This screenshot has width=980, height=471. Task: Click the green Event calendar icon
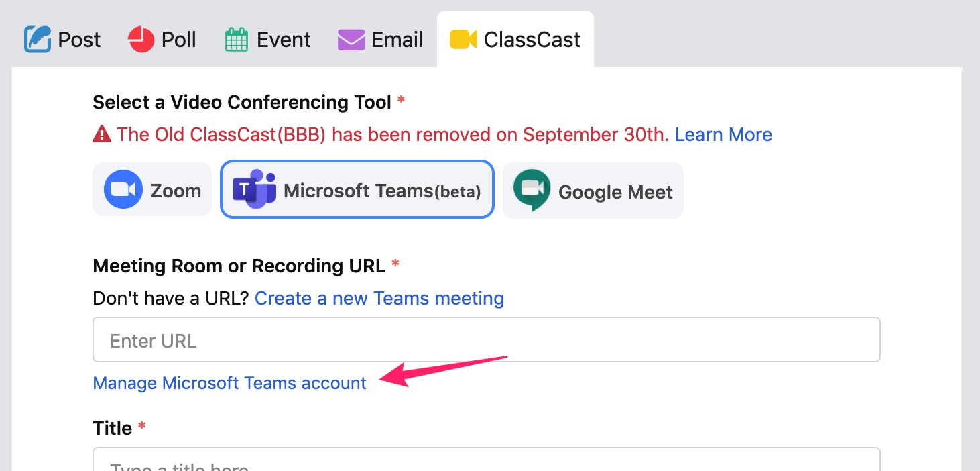coord(237,40)
